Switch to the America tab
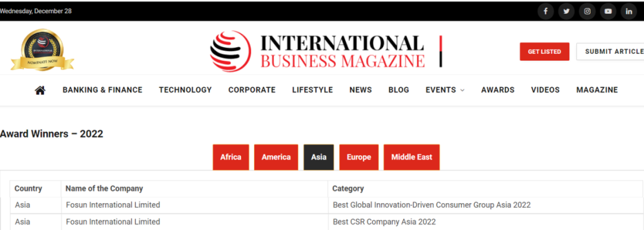This screenshot has height=230, width=644. pyautogui.click(x=276, y=157)
